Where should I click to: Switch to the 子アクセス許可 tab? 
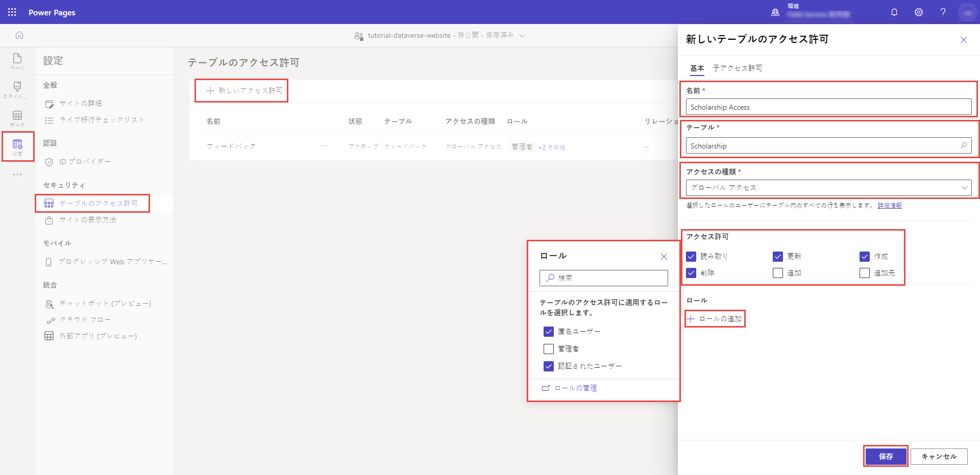click(737, 68)
